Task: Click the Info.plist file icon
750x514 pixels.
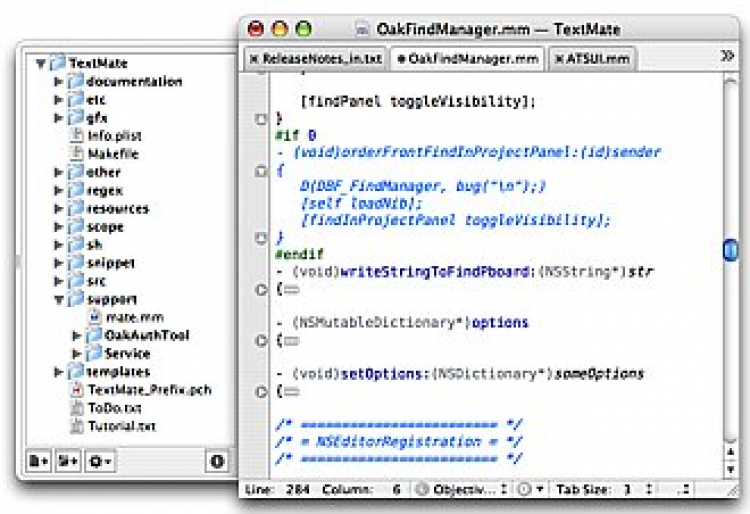Action: 77,136
